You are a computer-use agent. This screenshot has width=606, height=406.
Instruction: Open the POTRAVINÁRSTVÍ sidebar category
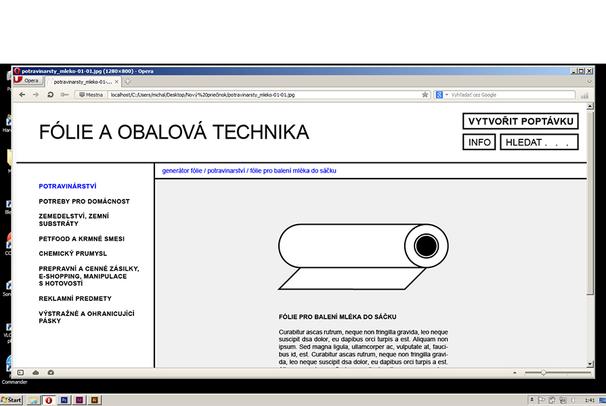click(67, 186)
